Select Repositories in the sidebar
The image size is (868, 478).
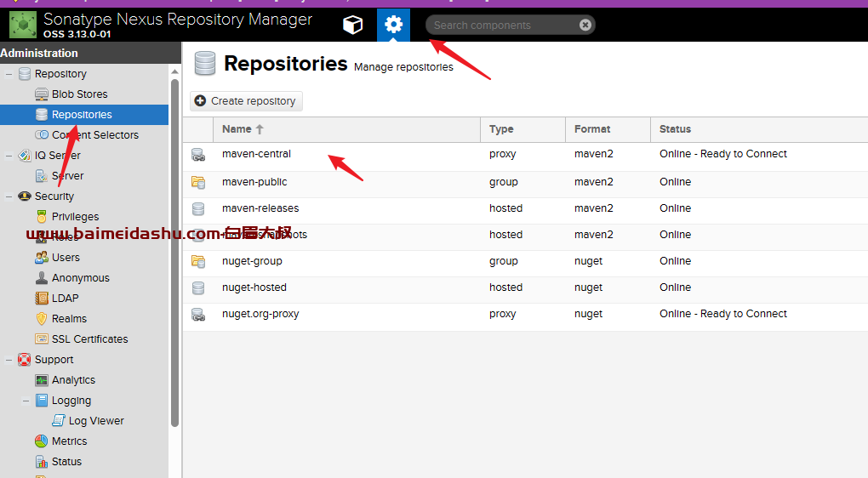(x=84, y=115)
